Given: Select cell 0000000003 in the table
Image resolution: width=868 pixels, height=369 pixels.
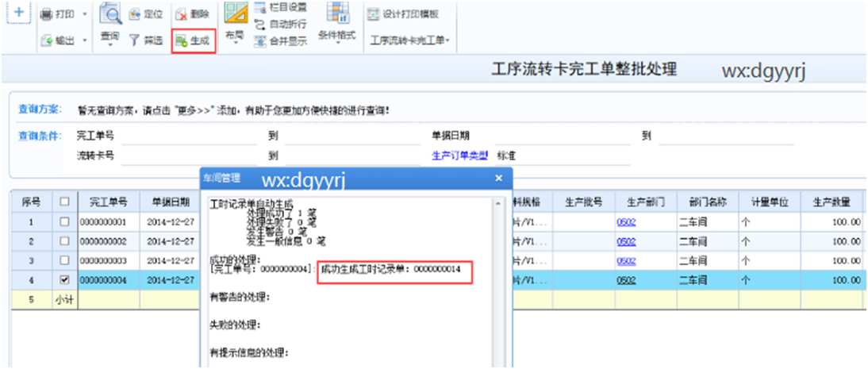Looking at the screenshot, I should coord(109,261).
